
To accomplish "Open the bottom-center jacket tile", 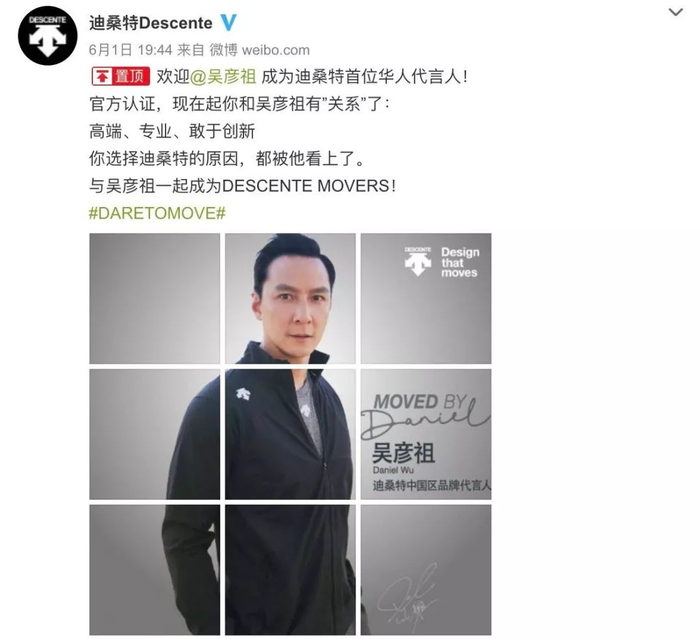I will click(290, 570).
